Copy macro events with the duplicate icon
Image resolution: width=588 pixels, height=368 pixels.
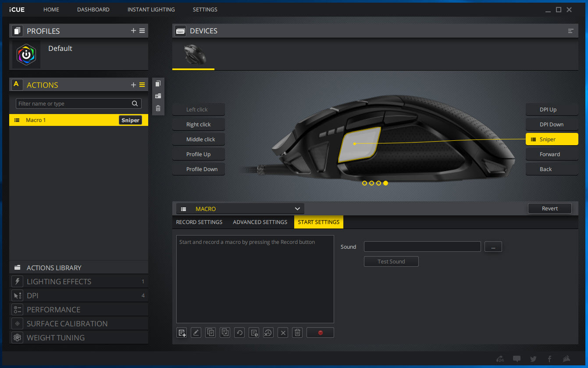(210, 332)
